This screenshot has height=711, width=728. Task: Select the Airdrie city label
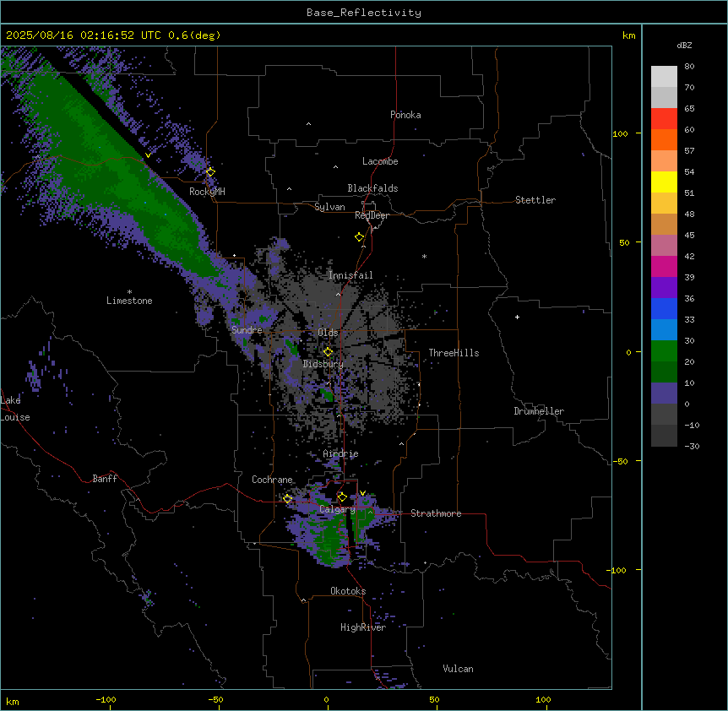340,453
